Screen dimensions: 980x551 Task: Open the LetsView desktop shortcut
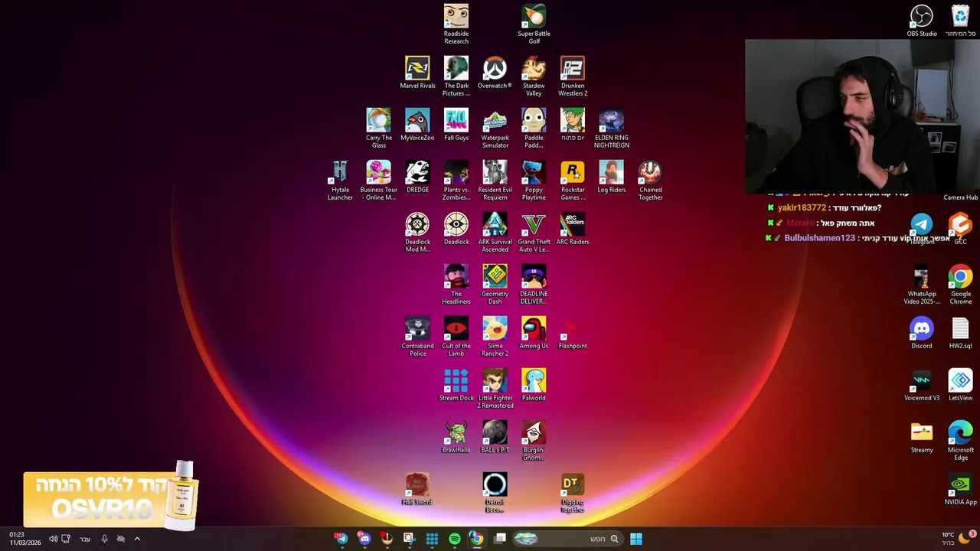(960, 385)
